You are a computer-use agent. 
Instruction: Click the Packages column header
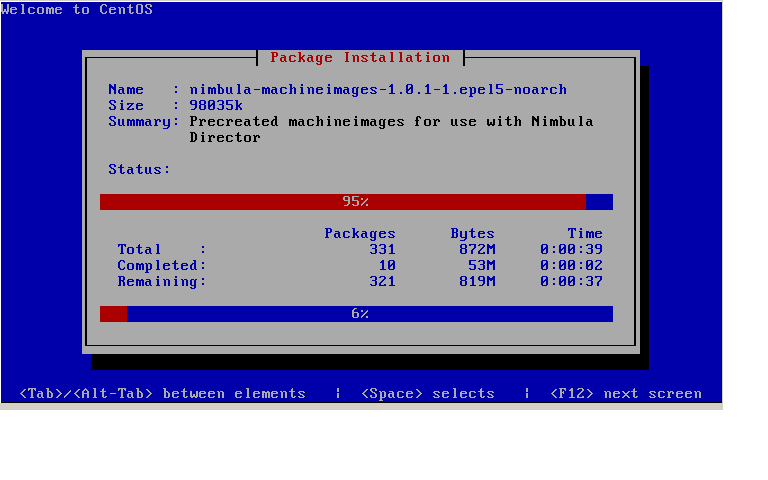[360, 234]
